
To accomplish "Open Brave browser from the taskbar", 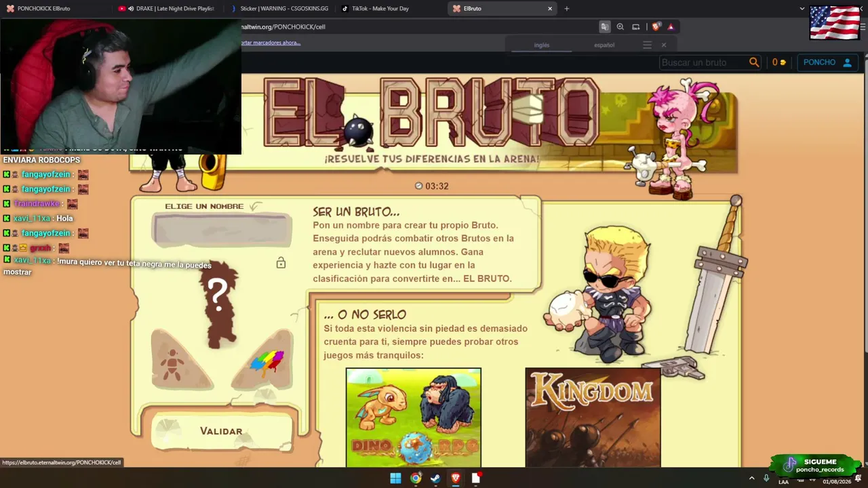I will point(456,478).
